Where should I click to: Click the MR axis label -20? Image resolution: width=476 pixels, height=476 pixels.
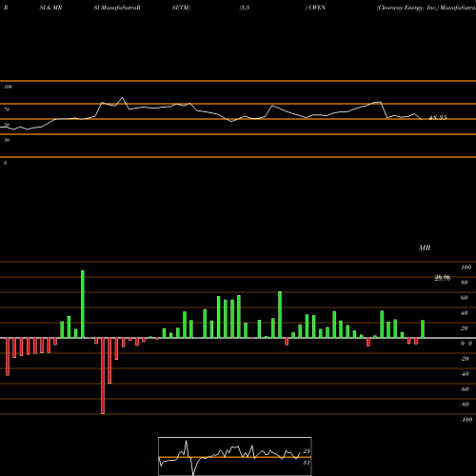coord(465,359)
